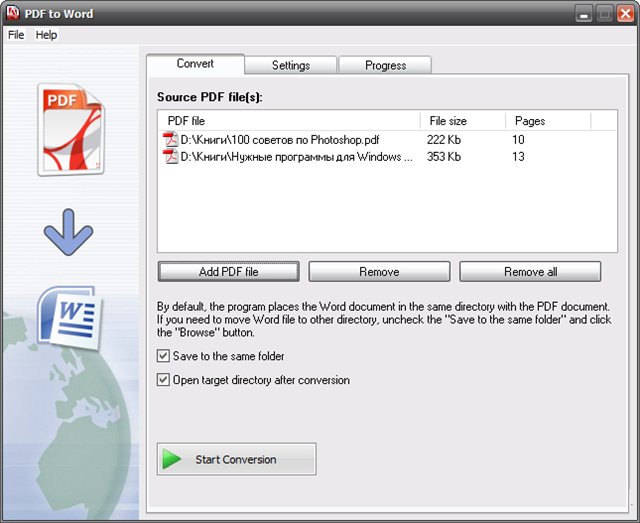
Task: Open the Help menu
Action: click(x=46, y=35)
